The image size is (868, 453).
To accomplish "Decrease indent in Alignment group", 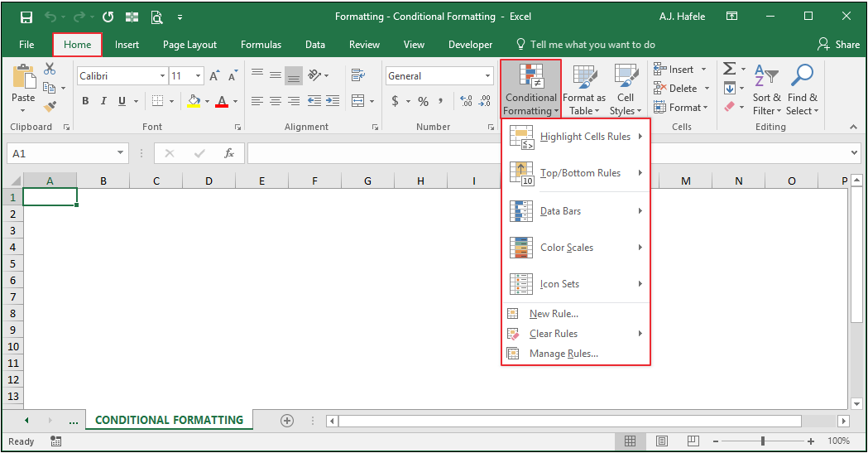I will (x=314, y=101).
